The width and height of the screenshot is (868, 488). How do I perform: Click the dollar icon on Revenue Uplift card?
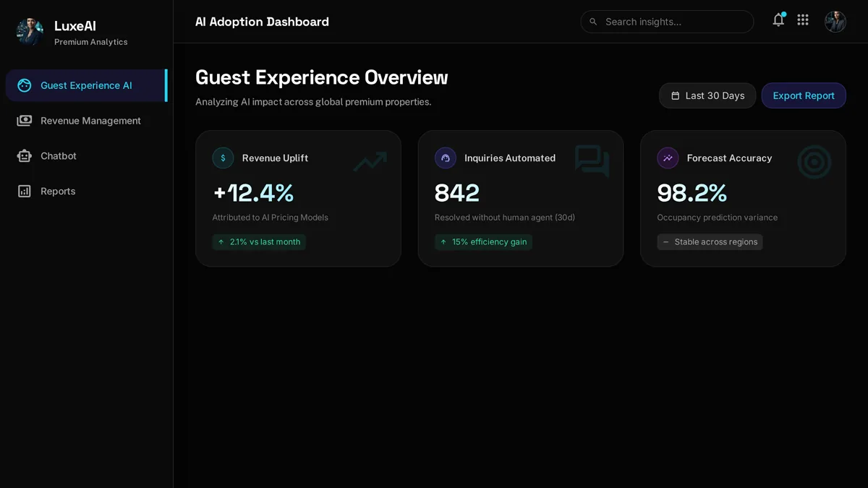pyautogui.click(x=223, y=158)
